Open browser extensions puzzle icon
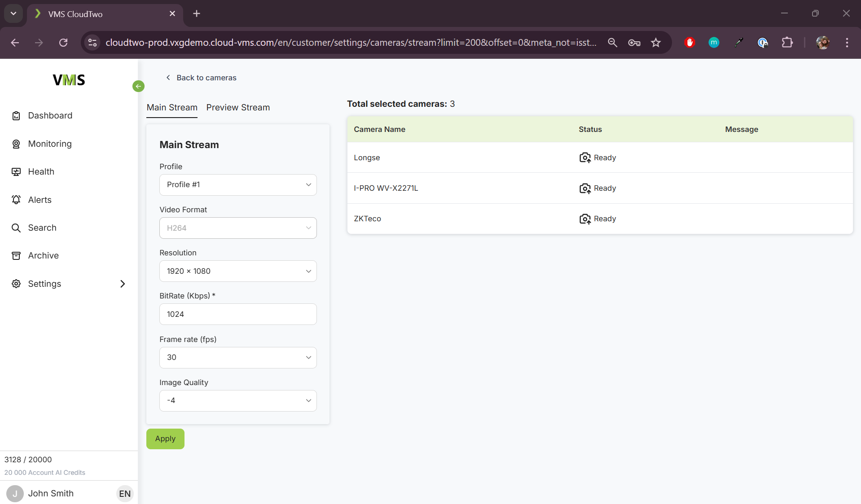The width and height of the screenshot is (861, 504). coord(787,43)
